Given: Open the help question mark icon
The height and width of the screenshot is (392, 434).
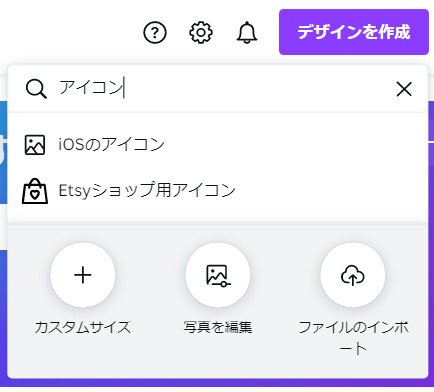Looking at the screenshot, I should coord(155,32).
